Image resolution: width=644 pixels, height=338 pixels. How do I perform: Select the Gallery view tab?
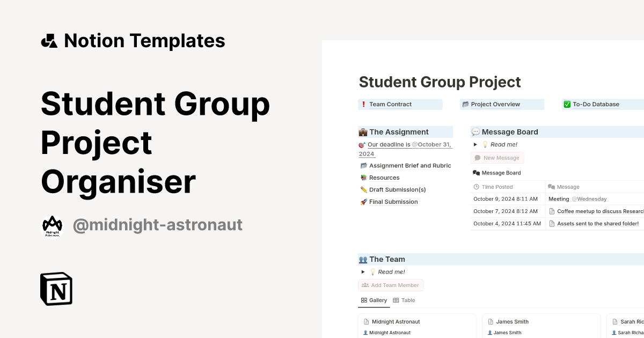click(374, 300)
